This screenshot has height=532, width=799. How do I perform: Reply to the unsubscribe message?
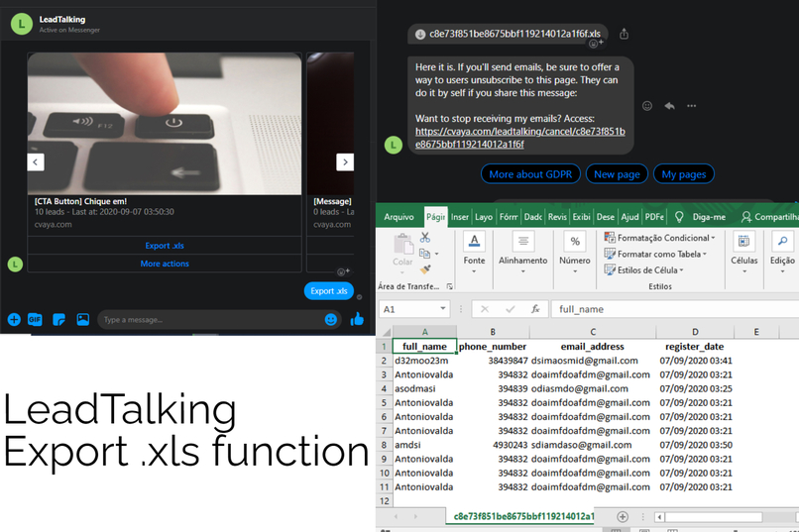[669, 106]
